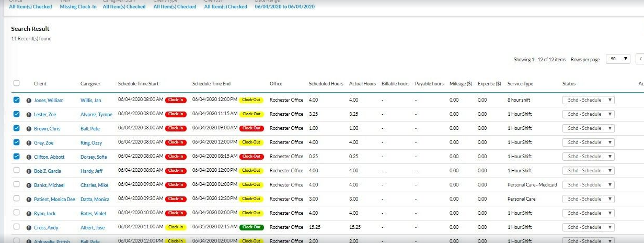Open client link Clifton, Abbott
The image size is (644, 243).
click(x=49, y=157)
